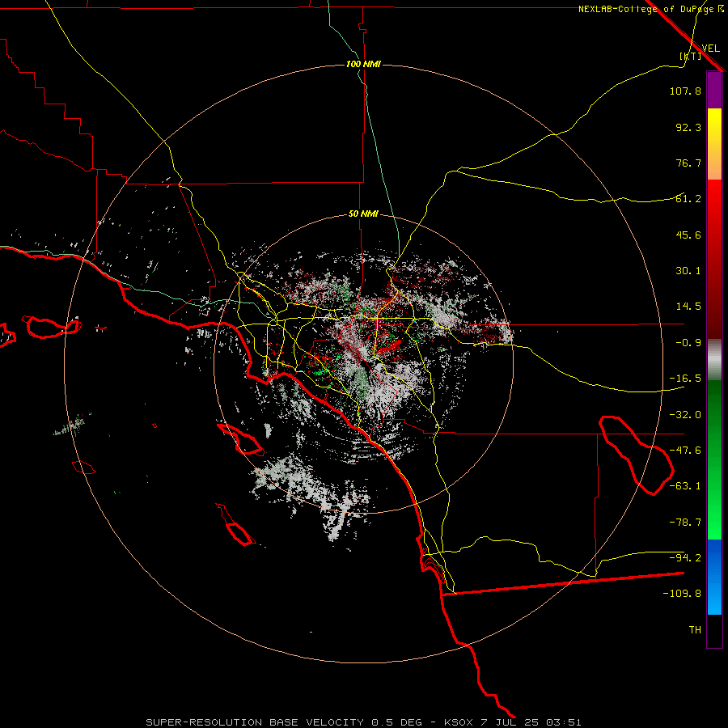This screenshot has height=728, width=728.
Task: Click the -0.9 legend value
Action: click(688, 343)
